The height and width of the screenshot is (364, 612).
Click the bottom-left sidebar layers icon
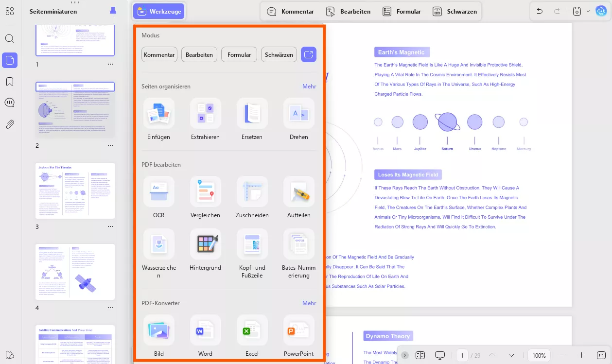point(10,354)
